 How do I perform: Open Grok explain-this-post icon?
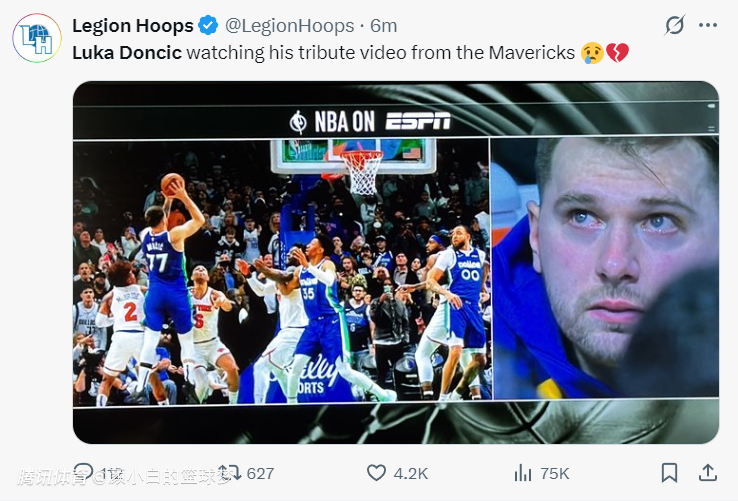click(x=675, y=26)
